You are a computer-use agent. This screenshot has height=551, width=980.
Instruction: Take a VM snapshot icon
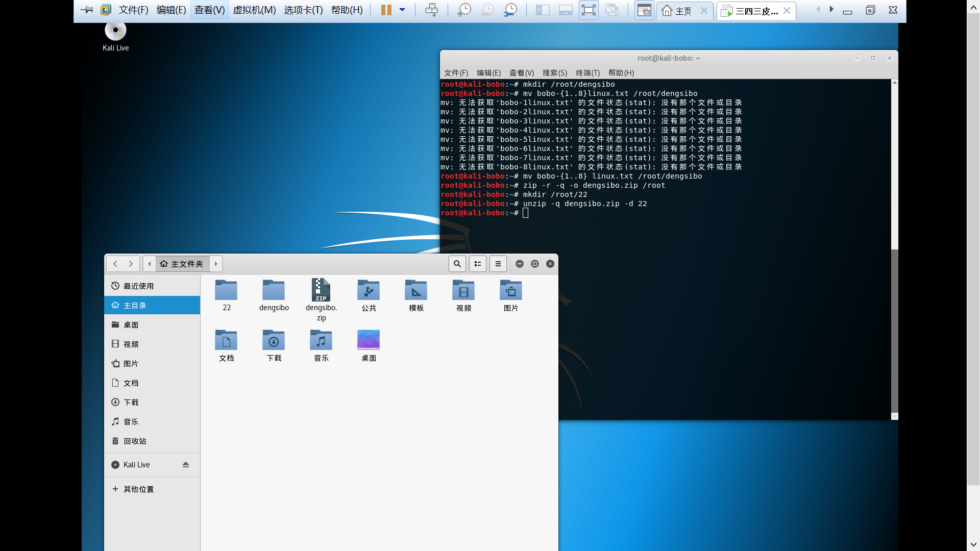(x=464, y=10)
